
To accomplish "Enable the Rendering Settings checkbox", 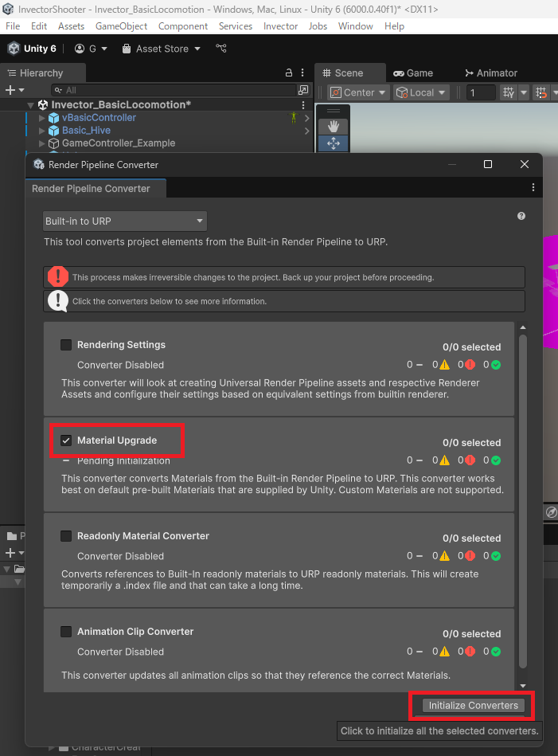I will tap(66, 345).
